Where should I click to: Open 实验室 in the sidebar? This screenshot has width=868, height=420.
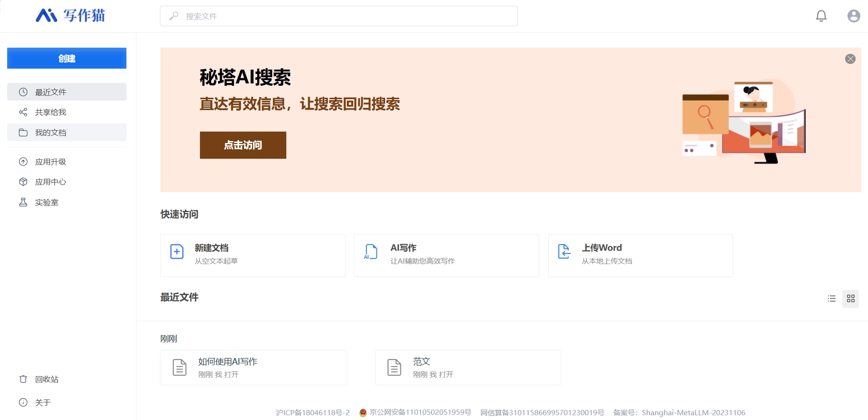tap(67, 202)
